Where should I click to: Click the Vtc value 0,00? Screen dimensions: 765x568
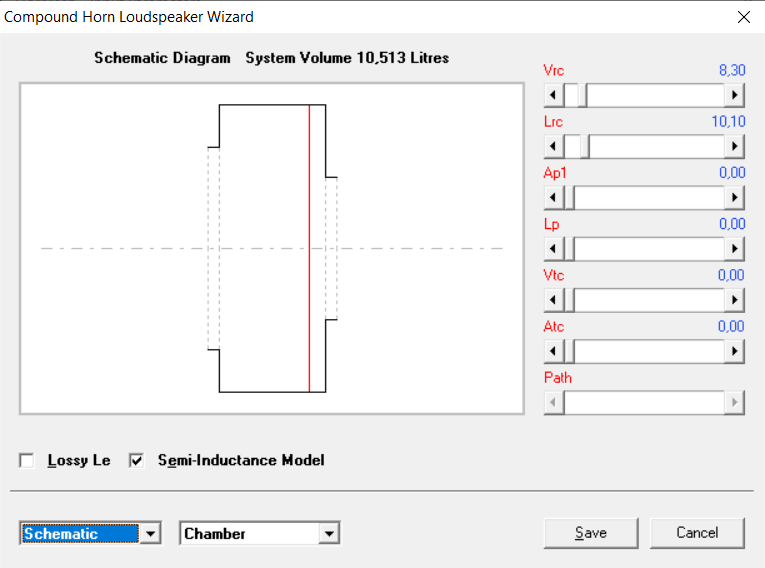(x=731, y=275)
